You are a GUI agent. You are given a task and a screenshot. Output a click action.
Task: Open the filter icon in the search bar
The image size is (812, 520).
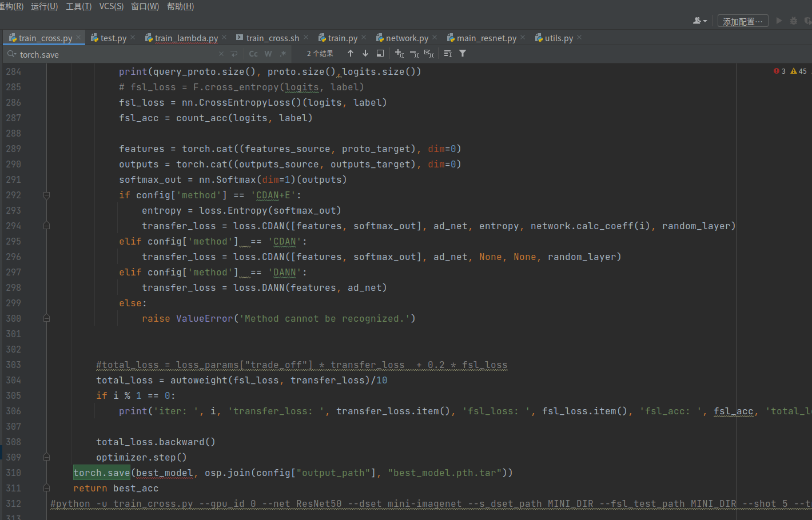[463, 53]
